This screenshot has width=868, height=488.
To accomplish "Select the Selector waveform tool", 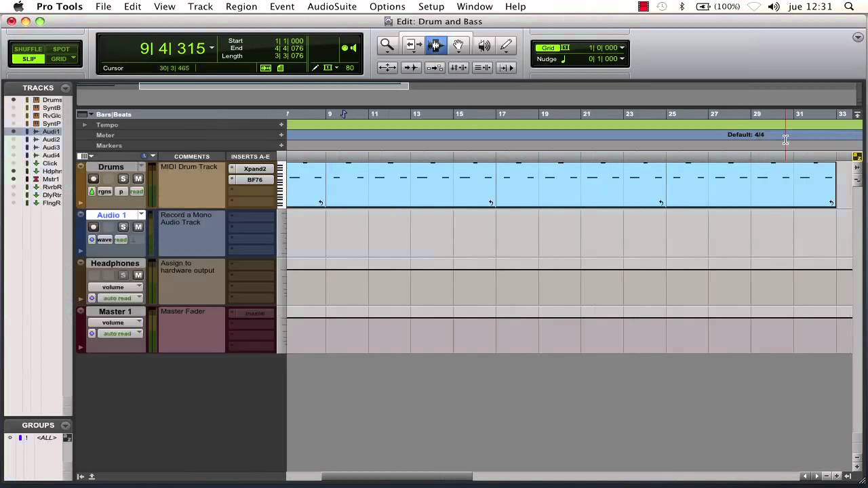I will click(x=435, y=45).
